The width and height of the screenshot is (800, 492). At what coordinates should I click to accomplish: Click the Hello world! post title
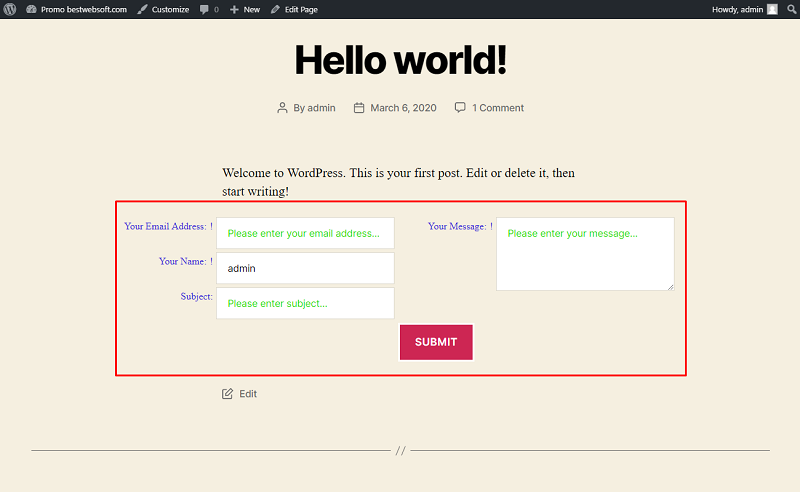(401, 60)
